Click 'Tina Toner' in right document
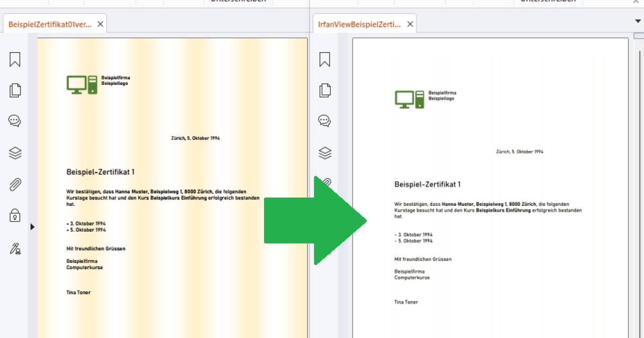This screenshot has height=338, width=644. point(406,302)
